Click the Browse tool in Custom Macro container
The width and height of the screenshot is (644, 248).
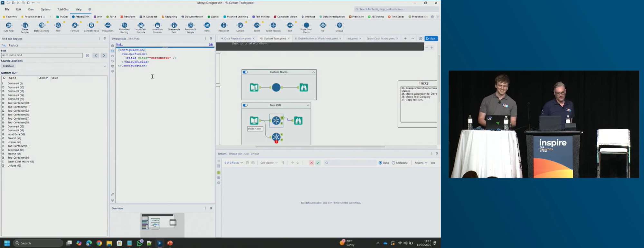click(304, 87)
